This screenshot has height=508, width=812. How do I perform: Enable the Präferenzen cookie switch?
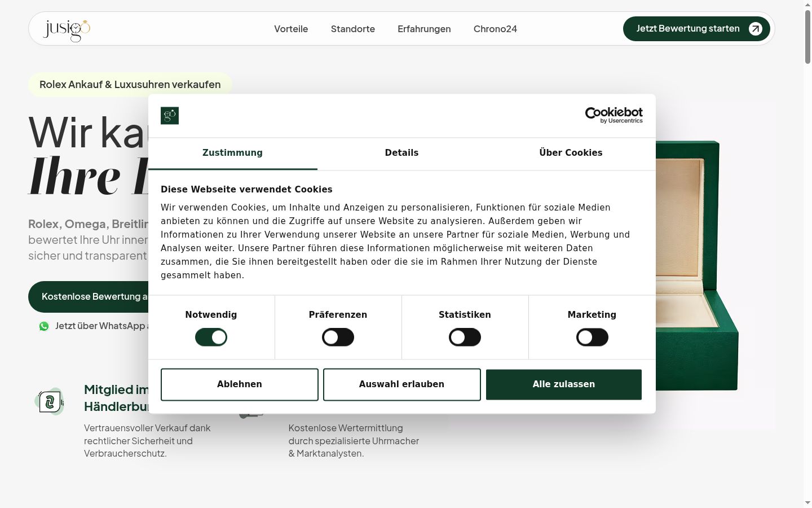(x=338, y=338)
